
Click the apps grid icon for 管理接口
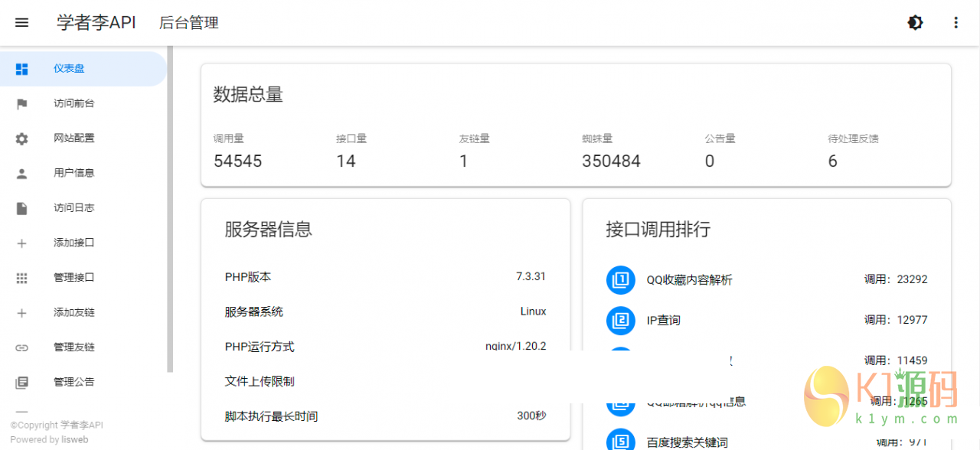21,278
